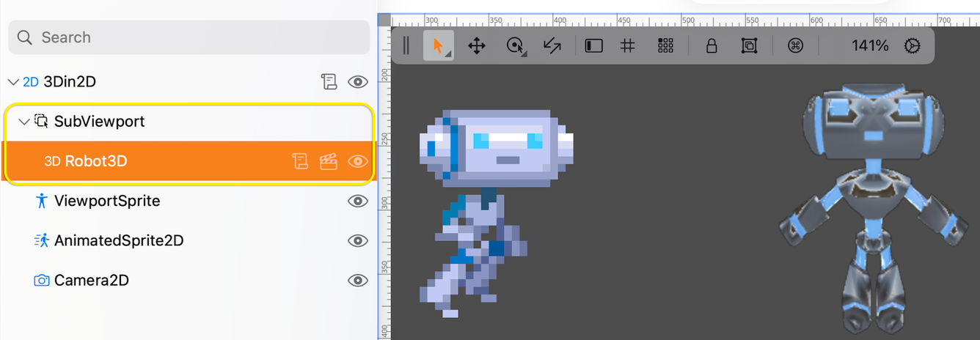Choose the Rotate tool with cursor circle
The height and width of the screenshot is (340, 980).
[516, 46]
